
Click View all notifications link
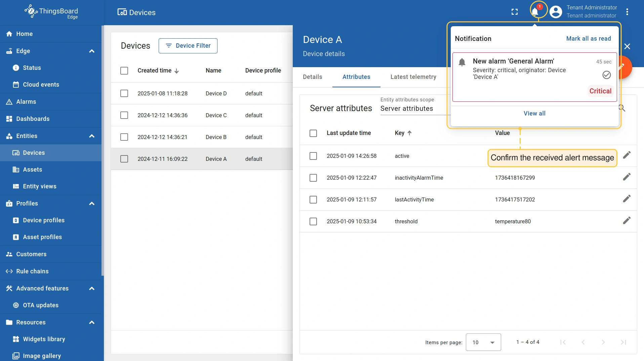pos(534,114)
